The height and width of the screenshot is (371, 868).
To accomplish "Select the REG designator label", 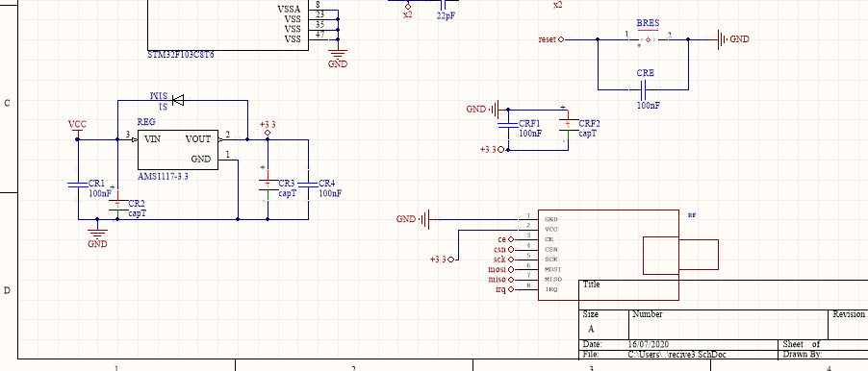I will pyautogui.click(x=146, y=122).
